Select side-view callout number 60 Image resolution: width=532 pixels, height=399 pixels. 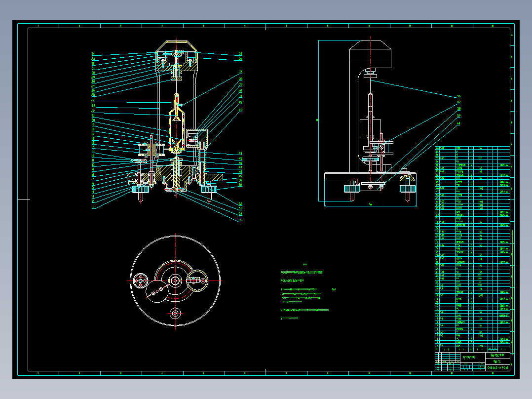pyautogui.click(x=459, y=123)
